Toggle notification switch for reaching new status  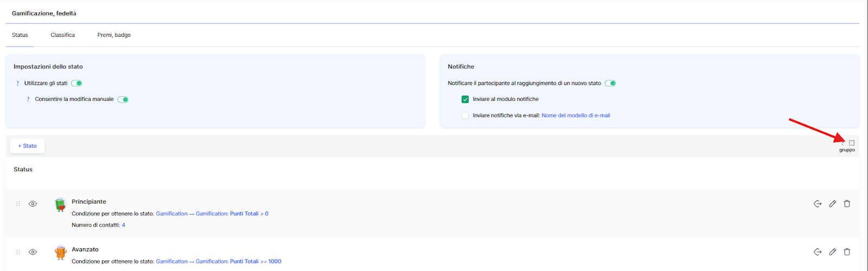point(611,83)
